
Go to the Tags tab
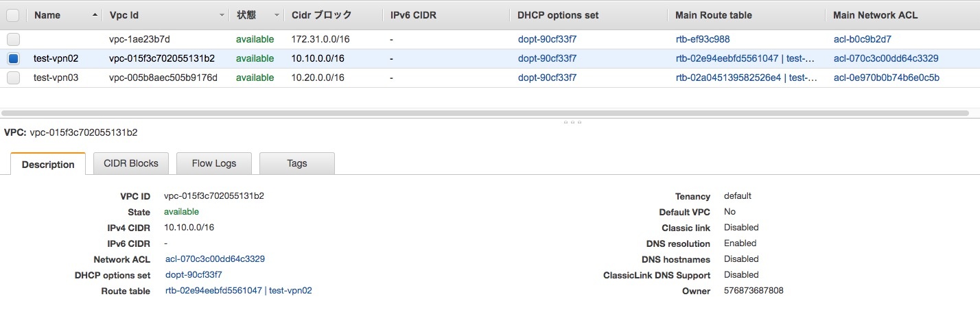coord(296,163)
